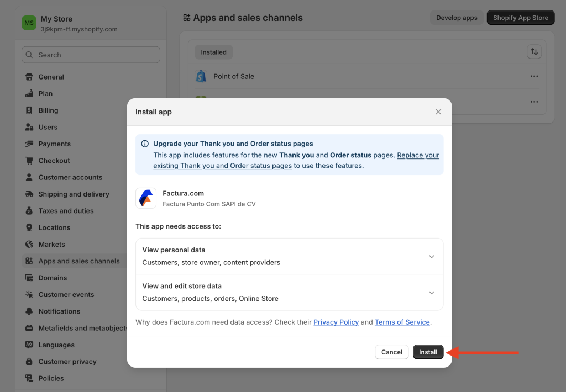The image size is (566, 392).
Task: Select the Installed tab
Action: click(x=214, y=52)
